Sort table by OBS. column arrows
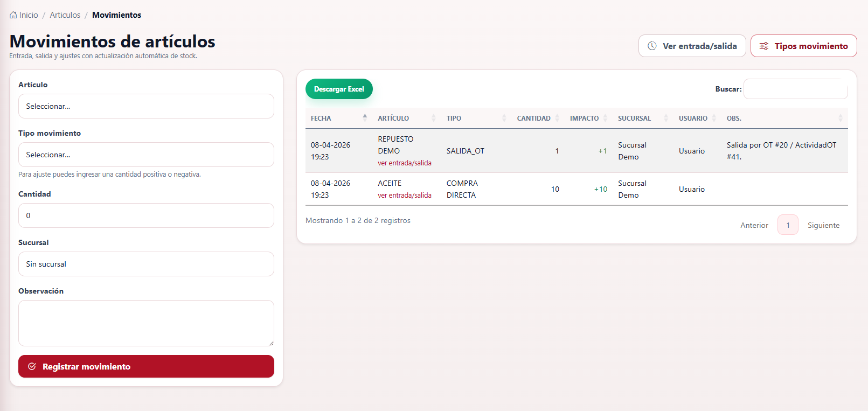Image resolution: width=868 pixels, height=411 pixels. click(841, 118)
